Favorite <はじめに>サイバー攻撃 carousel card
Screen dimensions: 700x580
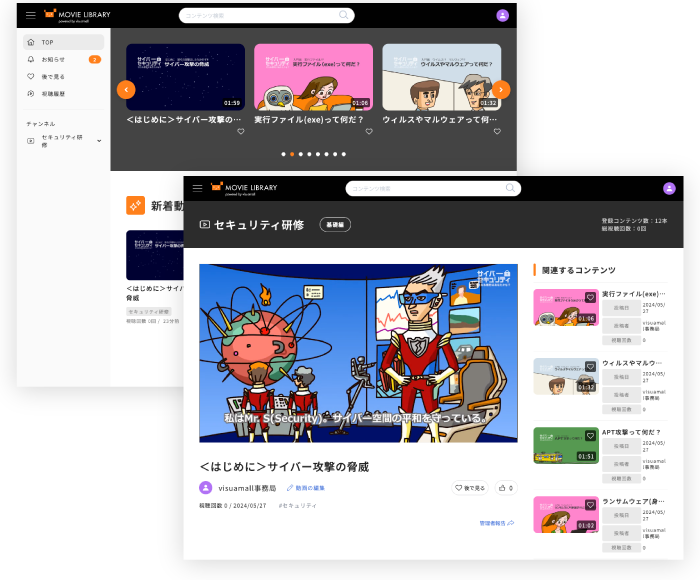(241, 131)
